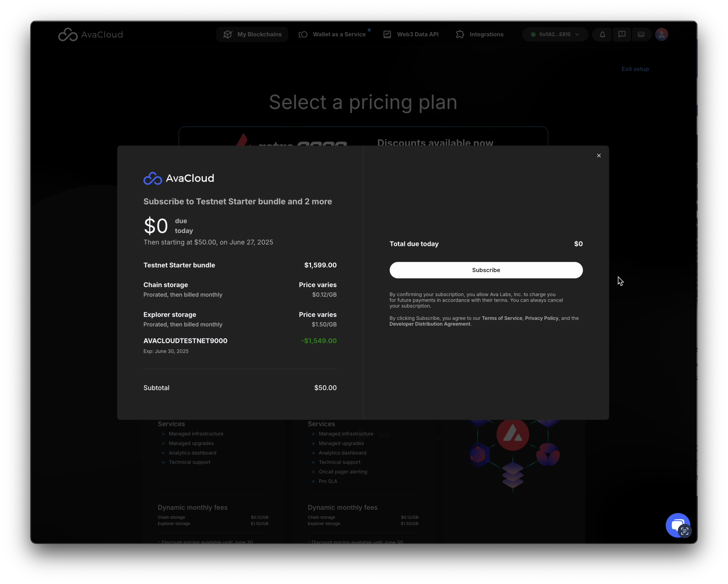Open the Terms of Service link
Image resolution: width=728 pixels, height=584 pixels.
click(502, 318)
